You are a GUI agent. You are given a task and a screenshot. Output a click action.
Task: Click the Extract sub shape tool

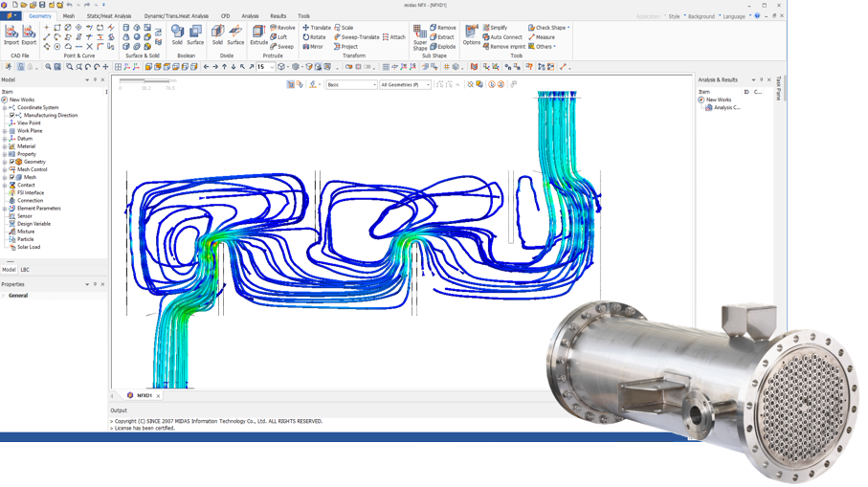click(442, 37)
